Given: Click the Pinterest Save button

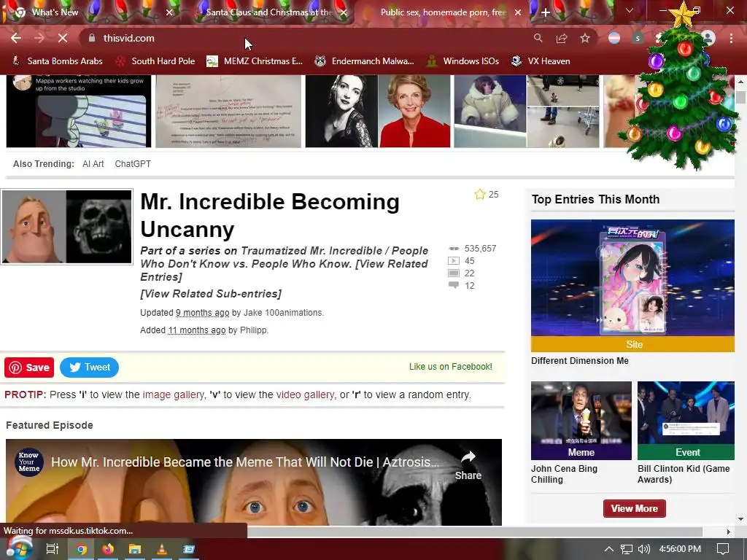Looking at the screenshot, I should (x=29, y=367).
